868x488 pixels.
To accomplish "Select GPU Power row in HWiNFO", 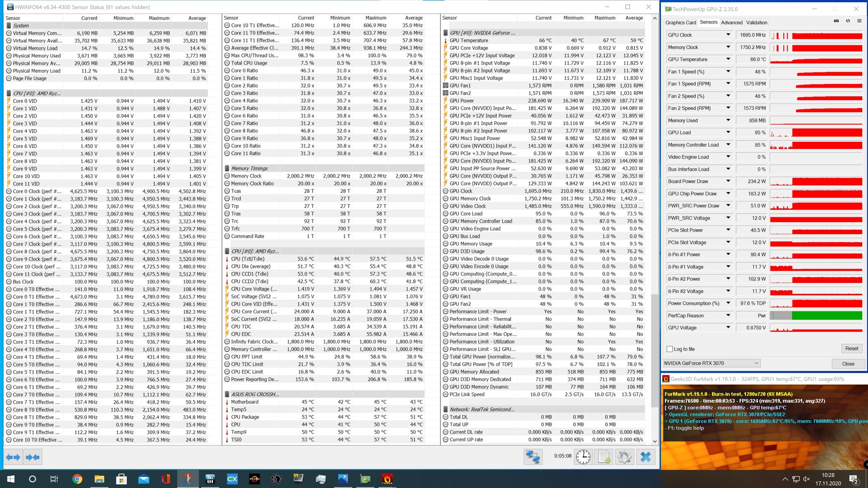I will click(544, 101).
